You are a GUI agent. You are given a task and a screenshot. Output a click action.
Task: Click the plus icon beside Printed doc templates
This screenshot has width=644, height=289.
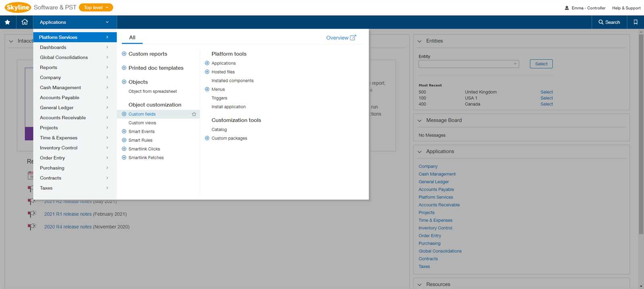[124, 68]
